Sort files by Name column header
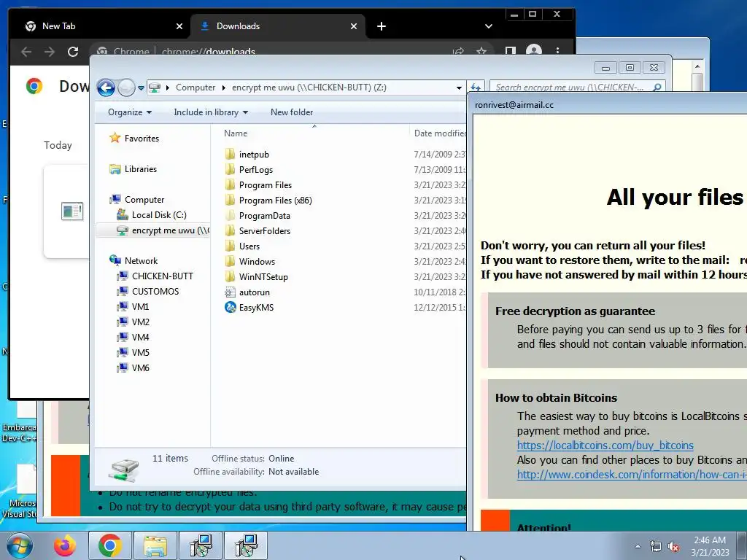 click(x=236, y=133)
